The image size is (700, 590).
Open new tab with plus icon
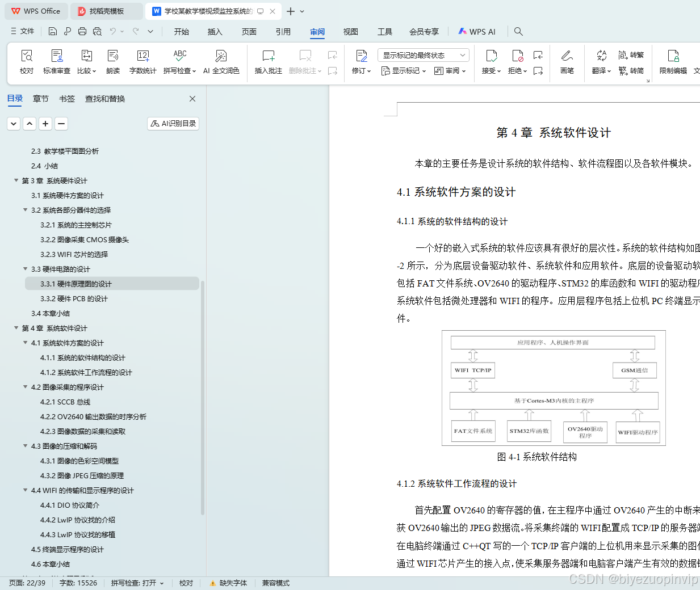tap(291, 11)
